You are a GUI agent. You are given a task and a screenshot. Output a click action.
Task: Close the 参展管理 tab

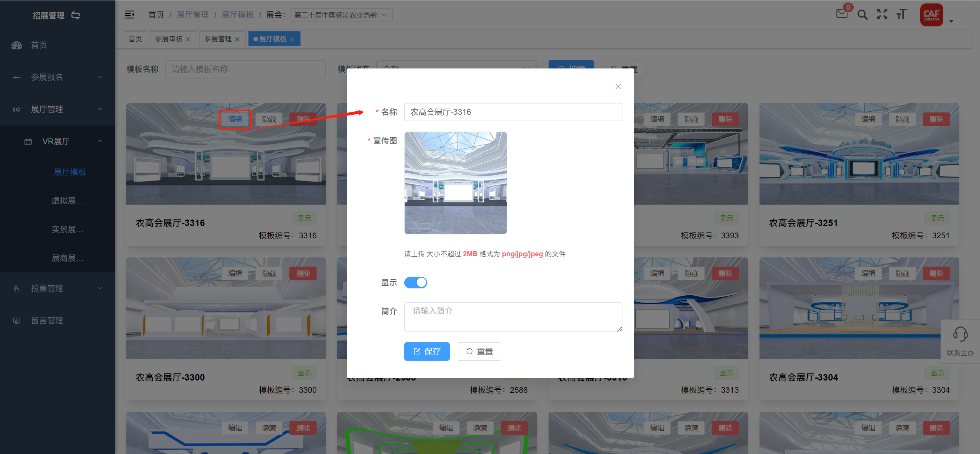[x=237, y=39]
